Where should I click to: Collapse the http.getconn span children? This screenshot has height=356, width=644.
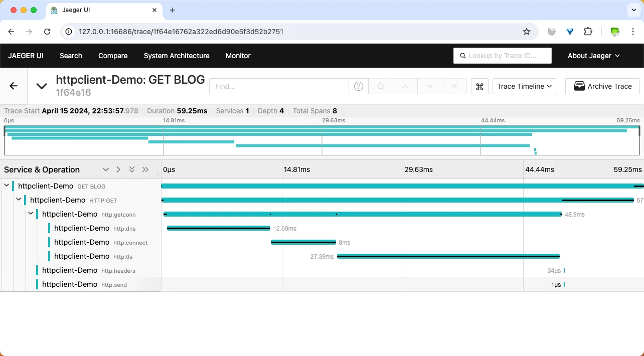point(31,214)
